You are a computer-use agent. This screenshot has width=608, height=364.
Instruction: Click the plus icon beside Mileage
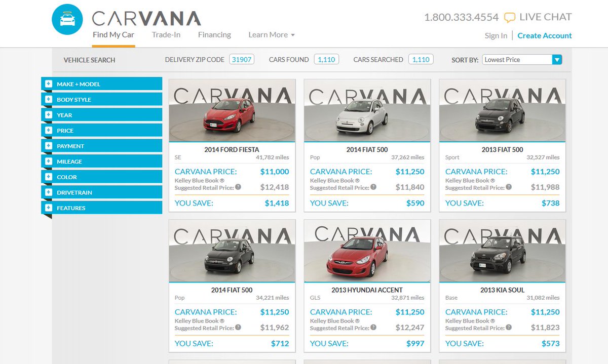[48, 161]
